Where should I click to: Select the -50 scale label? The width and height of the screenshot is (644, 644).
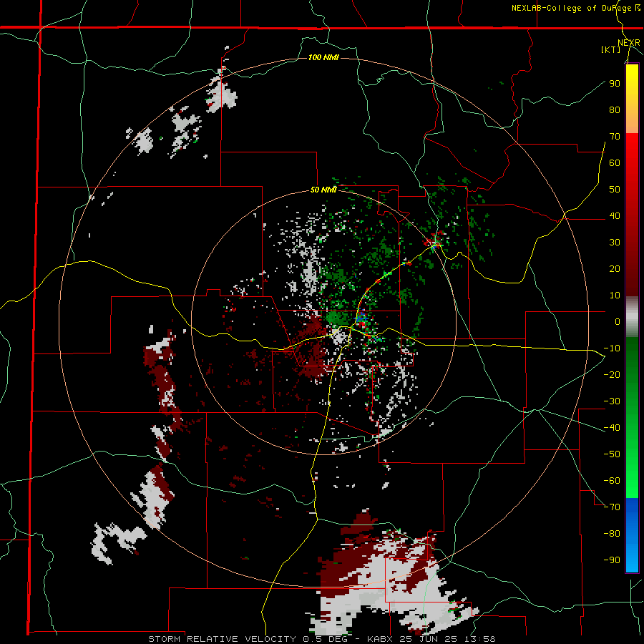[612, 454]
